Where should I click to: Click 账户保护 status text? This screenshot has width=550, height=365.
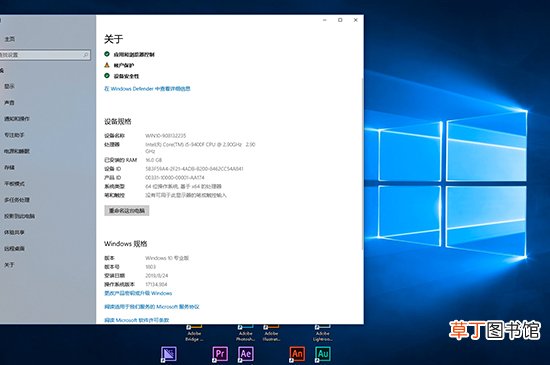pyautogui.click(x=124, y=65)
